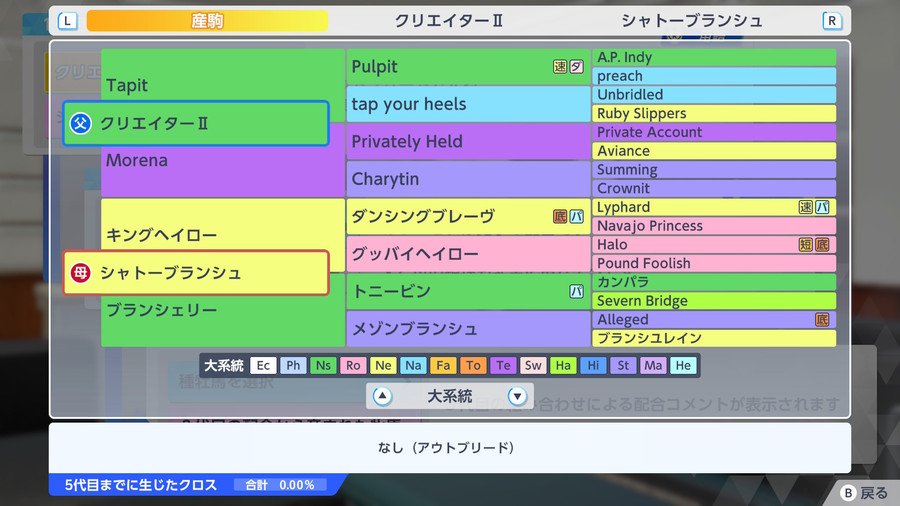Click the Te lineage swatch
Screen dimensions: 900x506
click(503, 365)
